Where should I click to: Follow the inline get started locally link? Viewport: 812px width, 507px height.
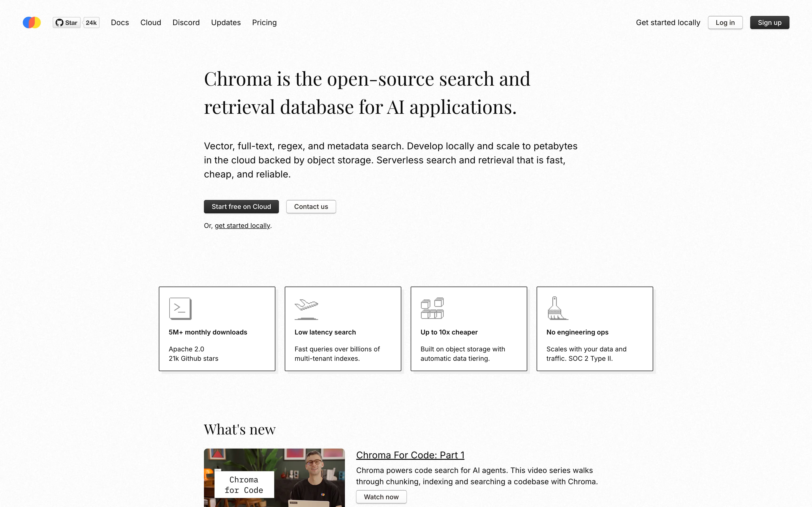242,226
